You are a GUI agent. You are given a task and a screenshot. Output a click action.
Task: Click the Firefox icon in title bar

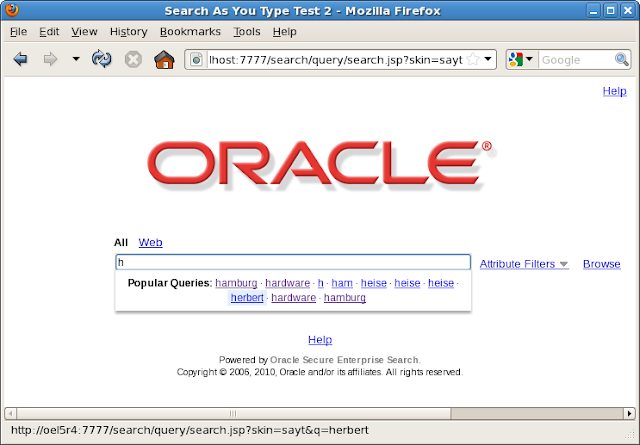12,9
